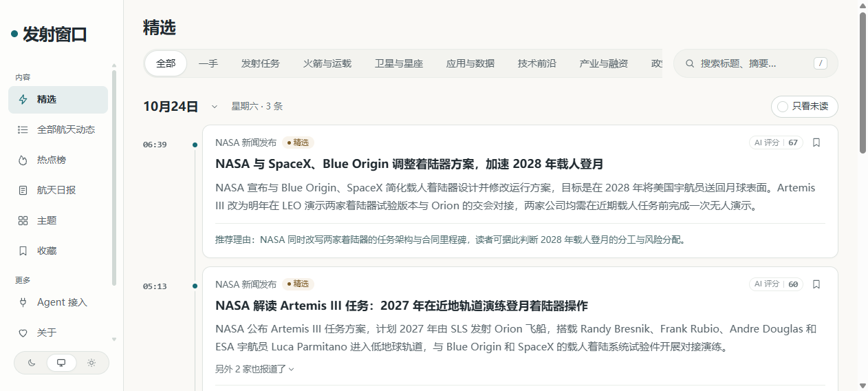Select the 一手 tab
The height and width of the screenshot is (391, 868).
click(208, 63)
